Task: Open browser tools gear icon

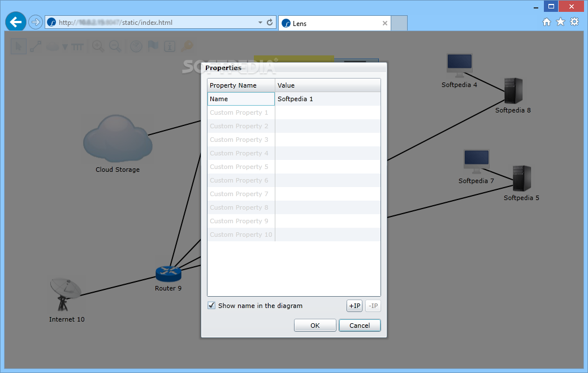Action: [x=574, y=21]
